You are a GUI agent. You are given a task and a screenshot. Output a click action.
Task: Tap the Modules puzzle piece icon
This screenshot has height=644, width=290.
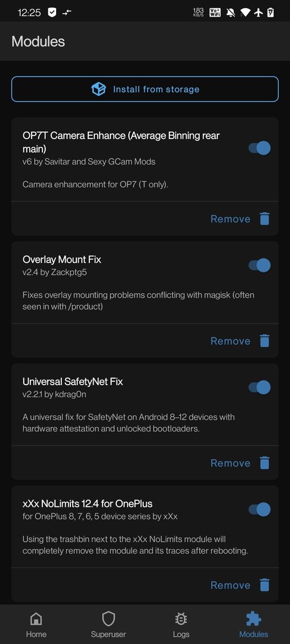coord(254,618)
